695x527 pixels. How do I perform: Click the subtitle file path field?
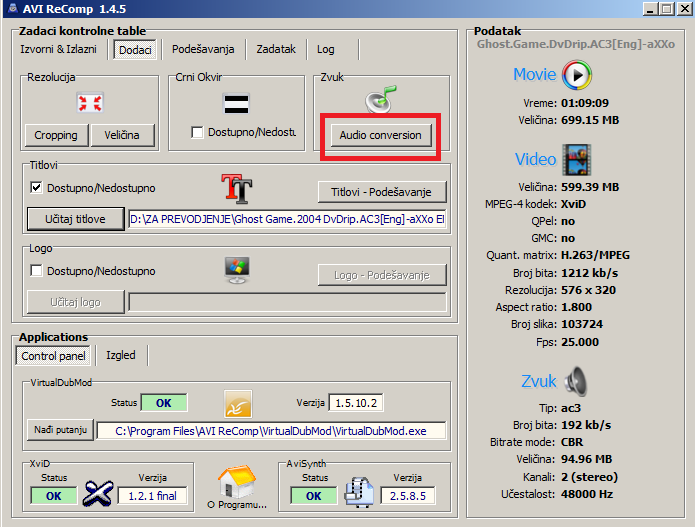[x=287, y=219]
